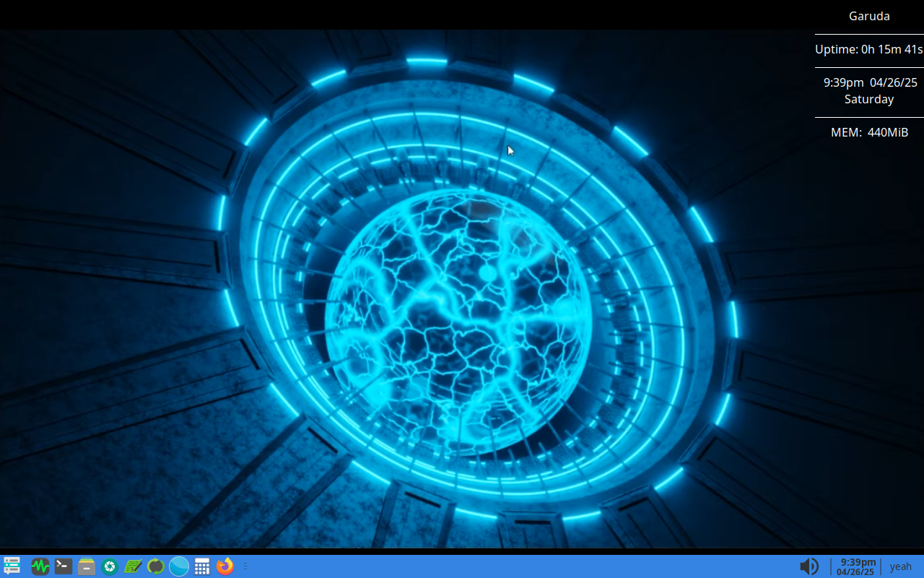Viewport: 924px width, 578px height.
Task: Launch Firefox browser
Action: click(225, 566)
